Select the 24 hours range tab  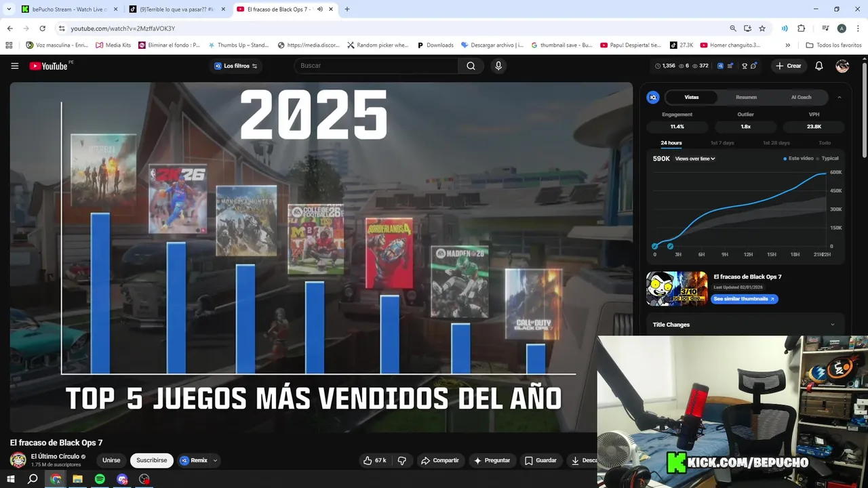pyautogui.click(x=671, y=143)
